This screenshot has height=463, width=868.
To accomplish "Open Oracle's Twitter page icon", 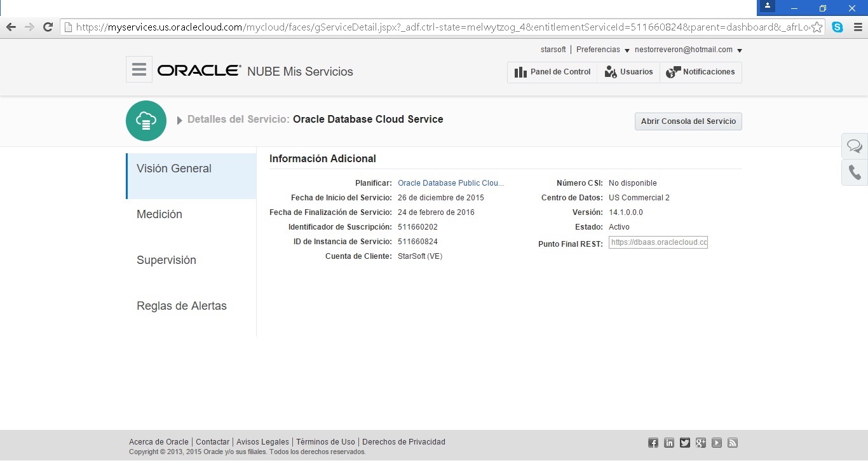I will pyautogui.click(x=685, y=443).
